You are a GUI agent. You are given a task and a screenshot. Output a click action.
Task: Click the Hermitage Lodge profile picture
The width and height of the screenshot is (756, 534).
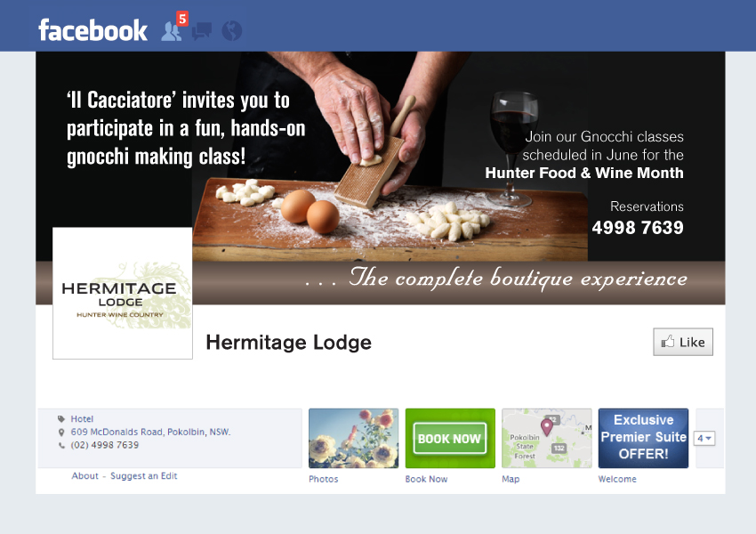[123, 294]
